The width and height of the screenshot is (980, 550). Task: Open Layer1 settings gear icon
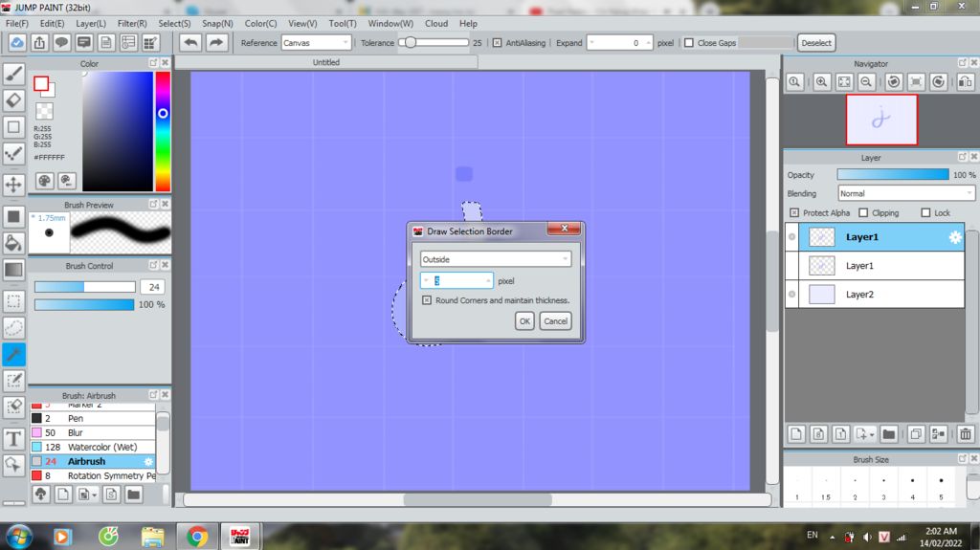955,237
